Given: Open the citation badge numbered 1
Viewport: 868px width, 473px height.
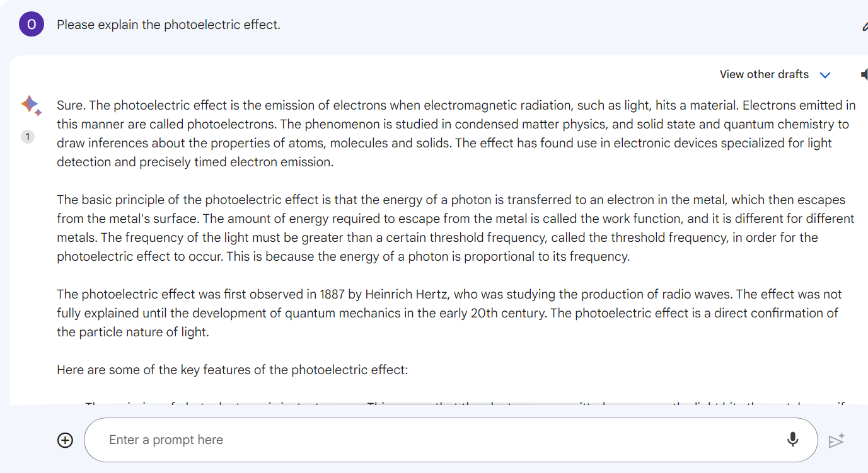Looking at the screenshot, I should [x=28, y=137].
